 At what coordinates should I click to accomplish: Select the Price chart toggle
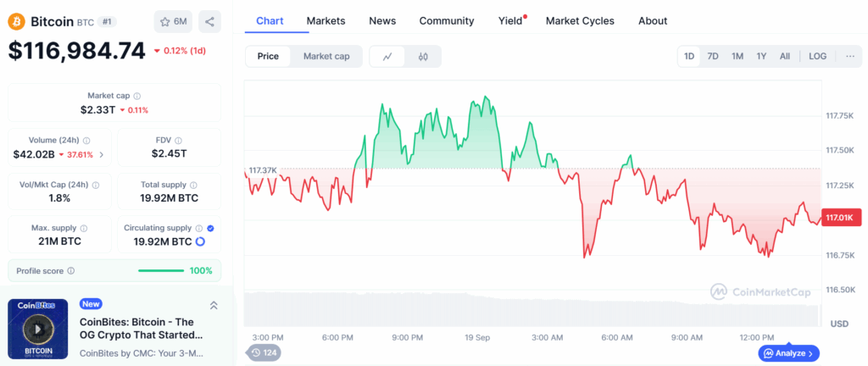(268, 57)
